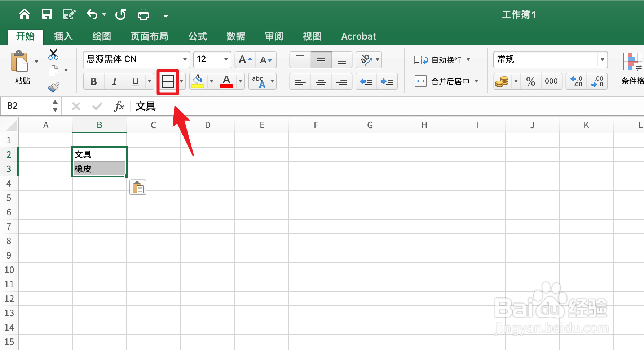644x350 pixels.
Task: Expand the paste options arrow
Action: click(36, 62)
